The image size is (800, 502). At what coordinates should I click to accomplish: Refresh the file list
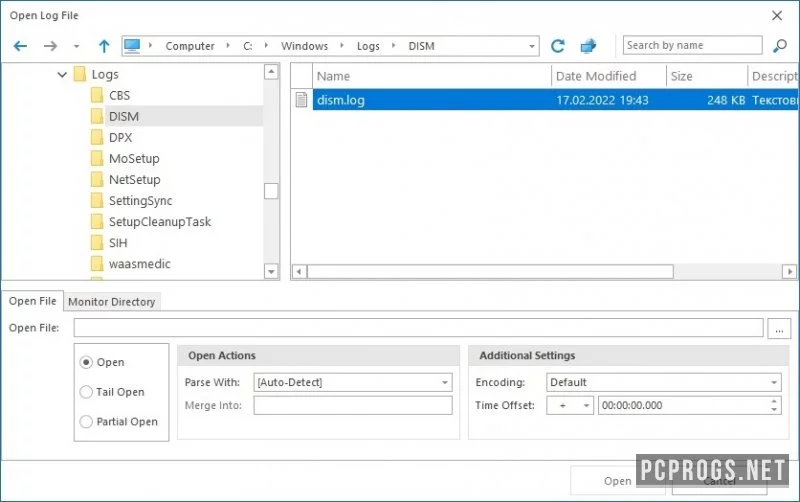pyautogui.click(x=558, y=46)
